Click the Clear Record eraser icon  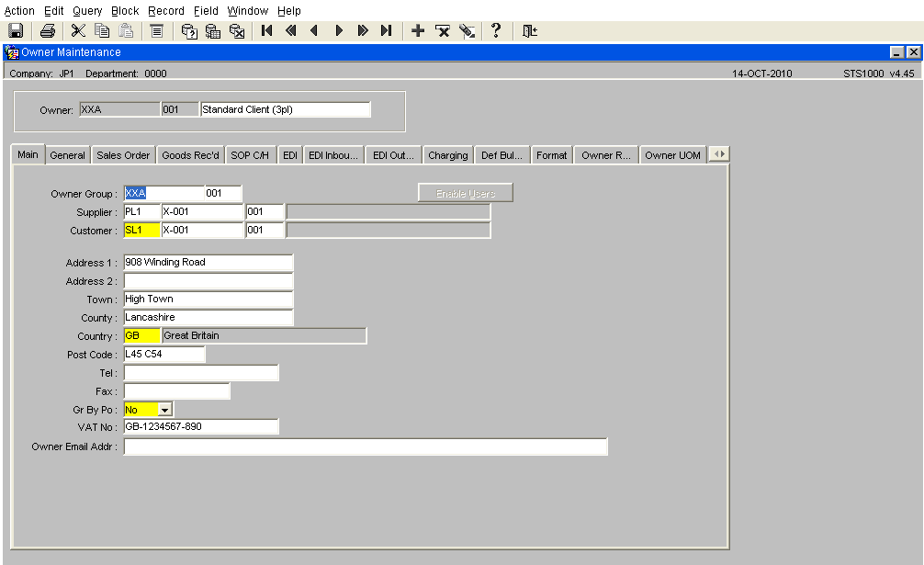point(467,30)
